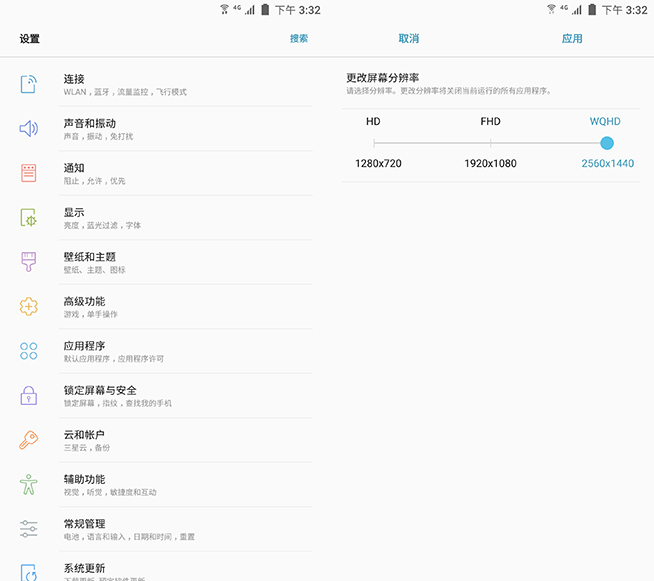The image size is (654, 581).
Task: Tap the Apps (应用程序) four-circle icon
Action: point(28,351)
